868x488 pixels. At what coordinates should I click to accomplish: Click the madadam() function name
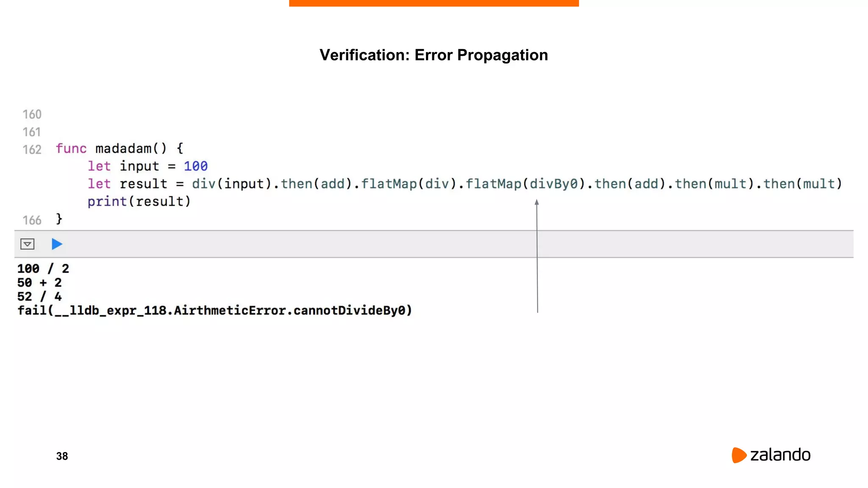click(x=131, y=149)
